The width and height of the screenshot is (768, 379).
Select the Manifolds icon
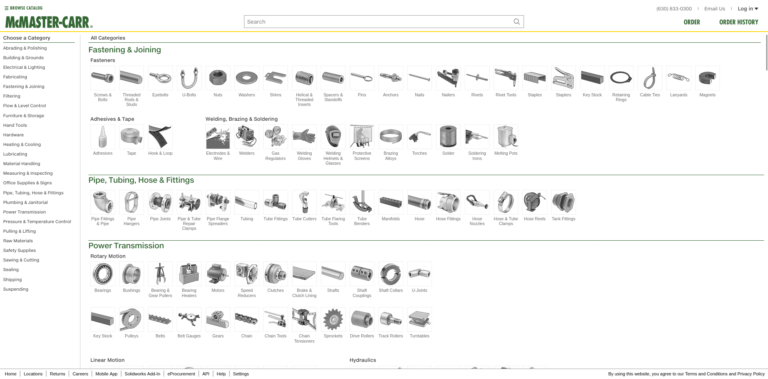pyautogui.click(x=391, y=202)
